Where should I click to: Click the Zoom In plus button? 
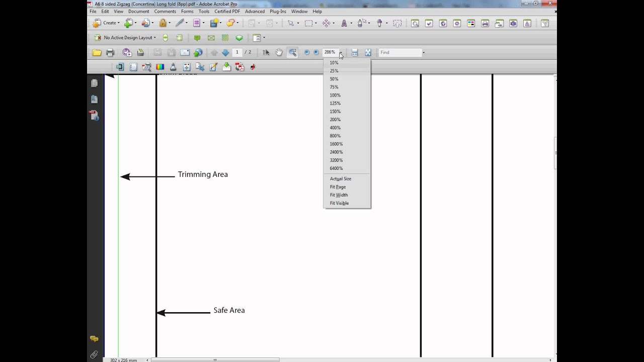(316, 52)
